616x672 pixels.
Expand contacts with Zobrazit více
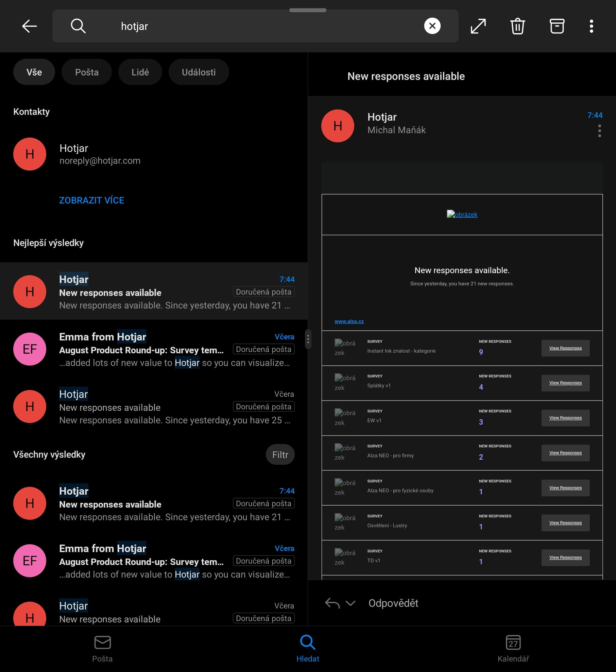(91, 200)
